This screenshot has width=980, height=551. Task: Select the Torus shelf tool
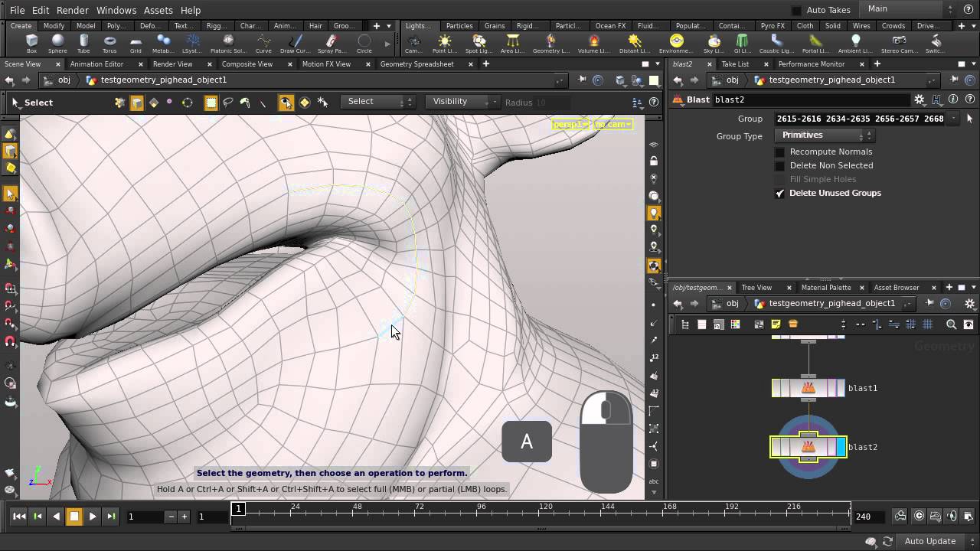tap(109, 43)
